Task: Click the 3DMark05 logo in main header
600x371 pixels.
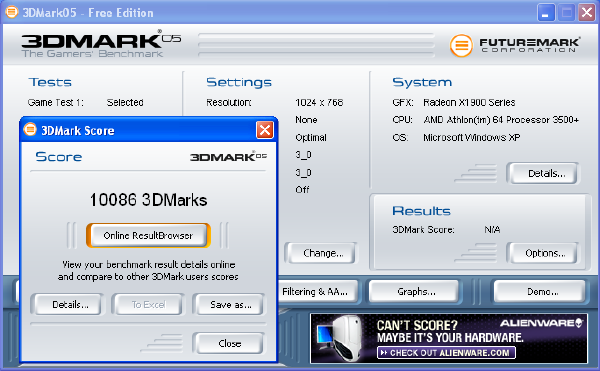Action: click(101, 44)
